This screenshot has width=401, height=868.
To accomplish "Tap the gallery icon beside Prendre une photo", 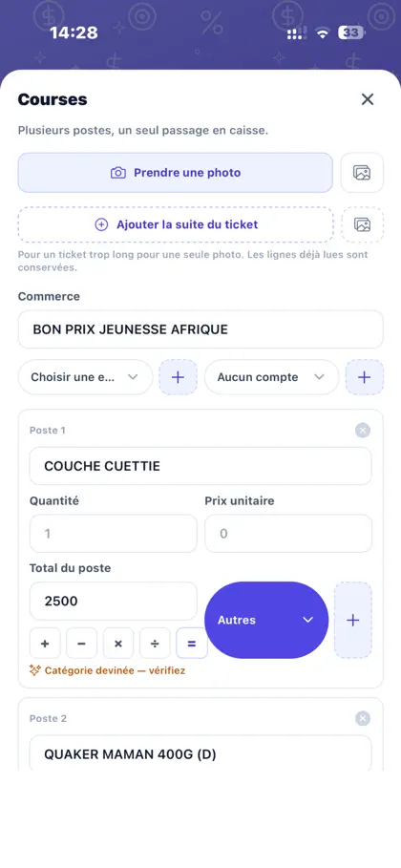I will pos(362,173).
